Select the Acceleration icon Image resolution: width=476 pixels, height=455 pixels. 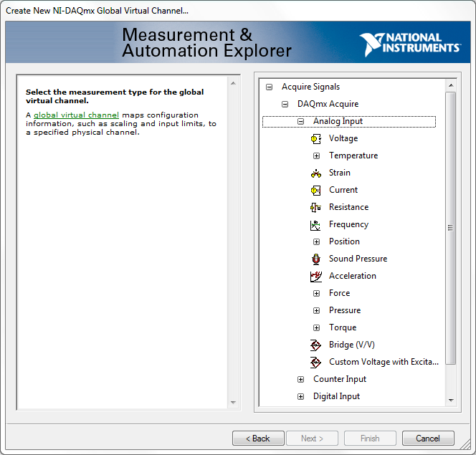click(316, 276)
